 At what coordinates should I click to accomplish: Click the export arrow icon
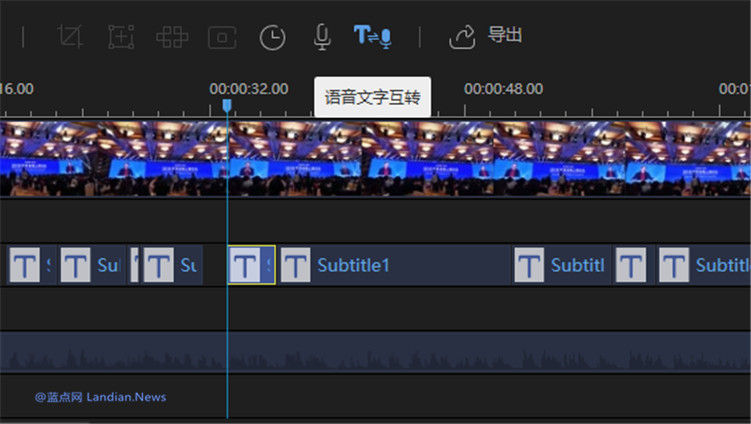pos(462,37)
